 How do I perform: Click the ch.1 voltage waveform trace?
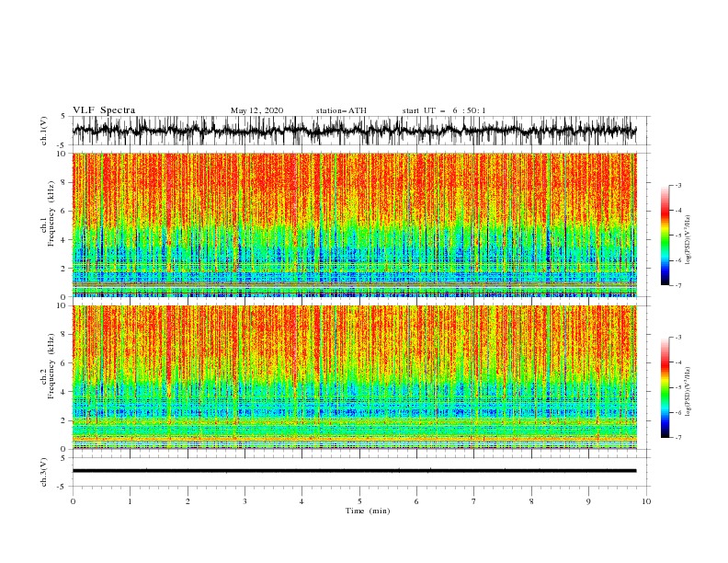coord(354,130)
